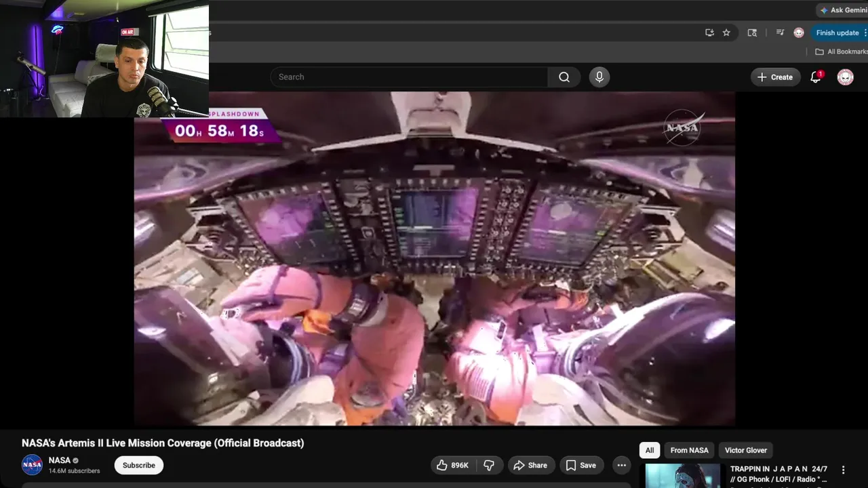Viewport: 868px width, 488px height.
Task: Select the From NASA filter chip
Action: (x=689, y=450)
